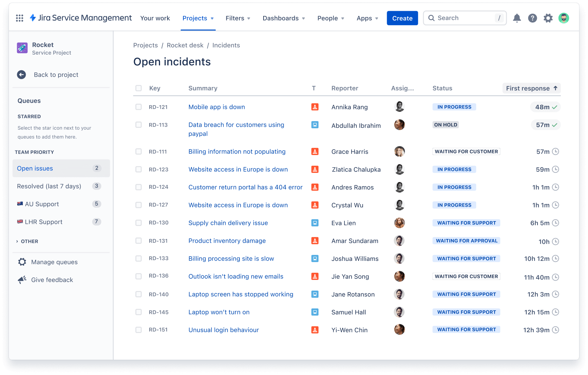Open the help question mark icon
The image size is (588, 375).
click(532, 18)
